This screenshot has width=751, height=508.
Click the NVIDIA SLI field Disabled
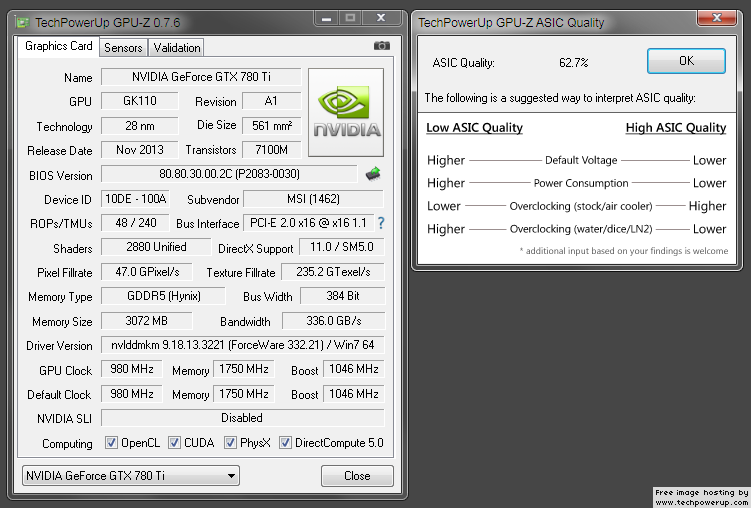pos(242,418)
